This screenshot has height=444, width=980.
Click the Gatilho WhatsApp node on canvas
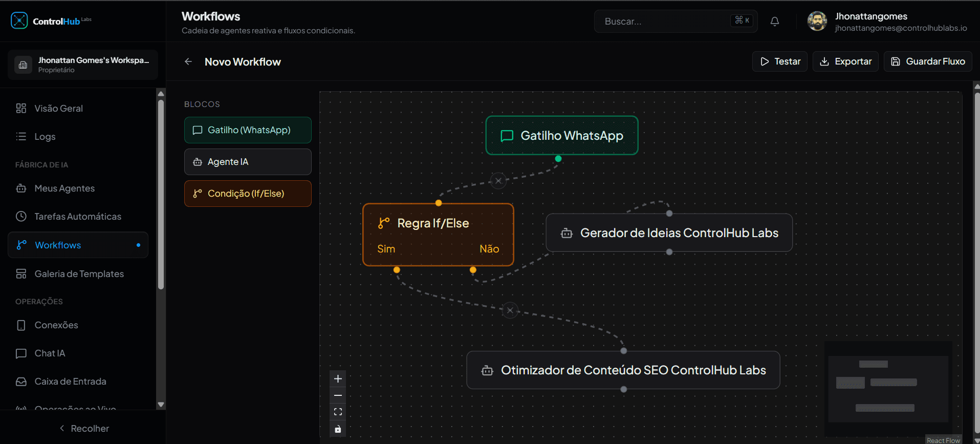pyautogui.click(x=562, y=135)
